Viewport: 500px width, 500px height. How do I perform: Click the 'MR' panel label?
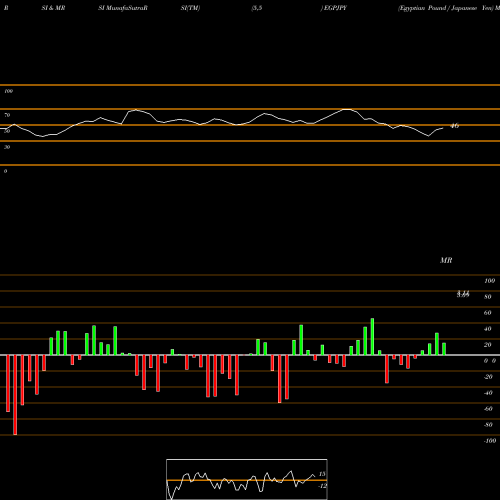[x=446, y=260]
